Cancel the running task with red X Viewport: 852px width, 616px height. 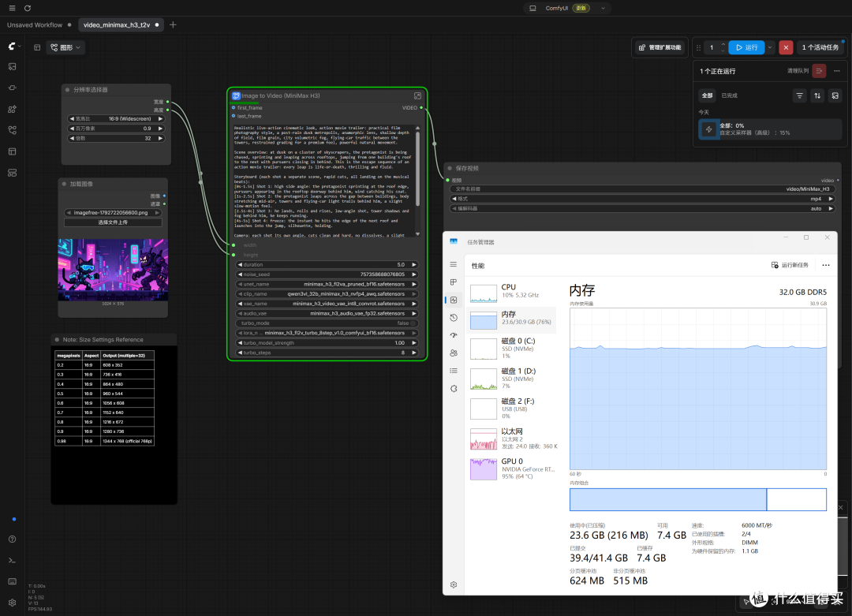(x=786, y=47)
